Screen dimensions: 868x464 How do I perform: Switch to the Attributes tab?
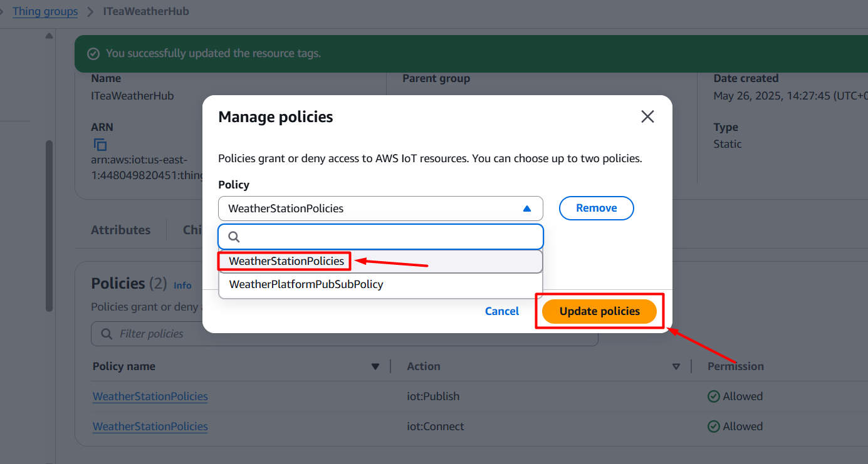point(120,230)
